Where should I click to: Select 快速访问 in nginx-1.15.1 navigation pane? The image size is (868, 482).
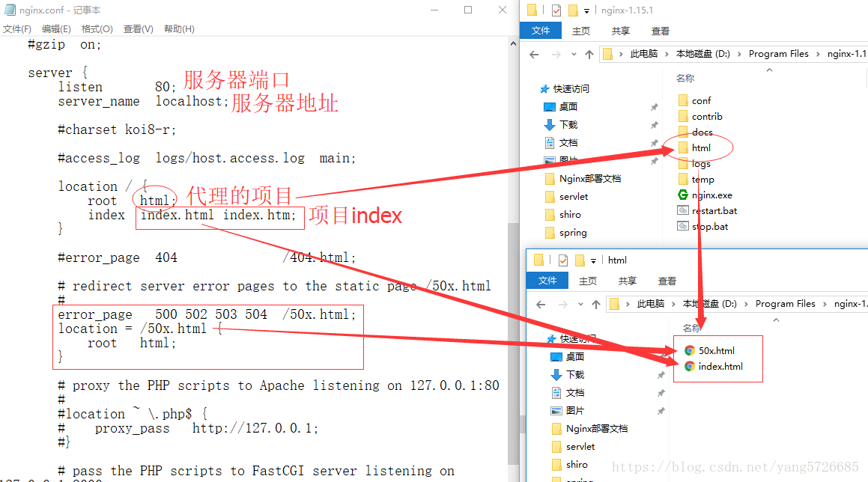click(565, 88)
